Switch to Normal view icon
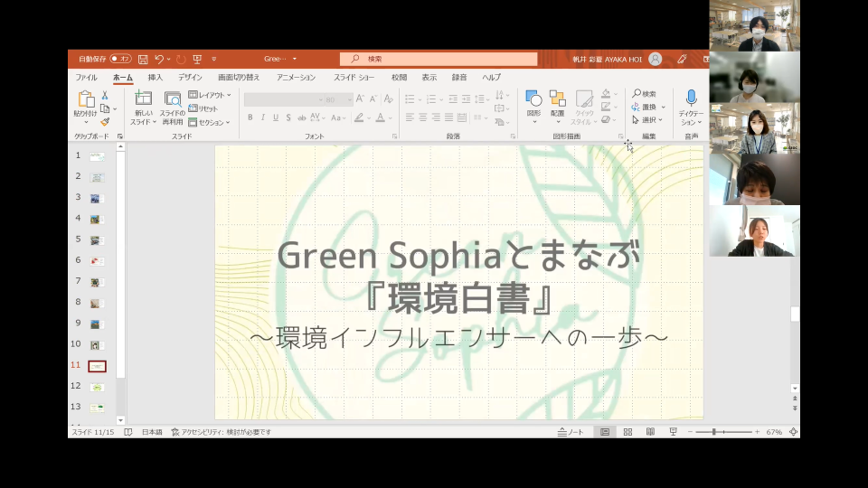This screenshot has width=868, height=488. (605, 432)
